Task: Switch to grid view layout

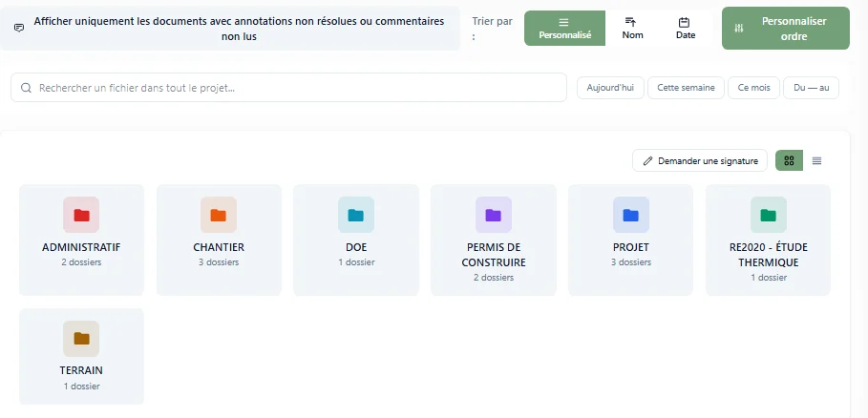Action: [790, 161]
